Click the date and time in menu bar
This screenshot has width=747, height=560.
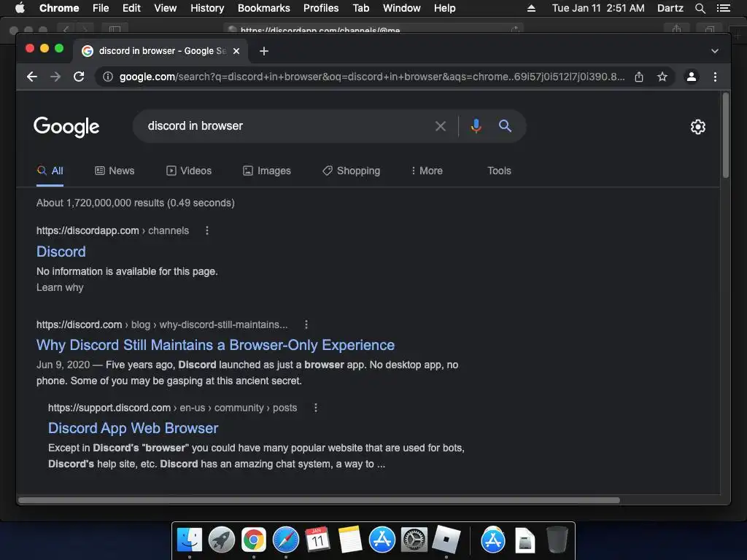598,8
